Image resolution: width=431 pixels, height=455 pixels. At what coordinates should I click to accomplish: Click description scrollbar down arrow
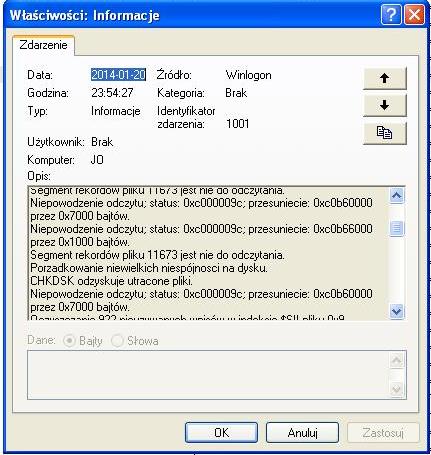click(397, 311)
